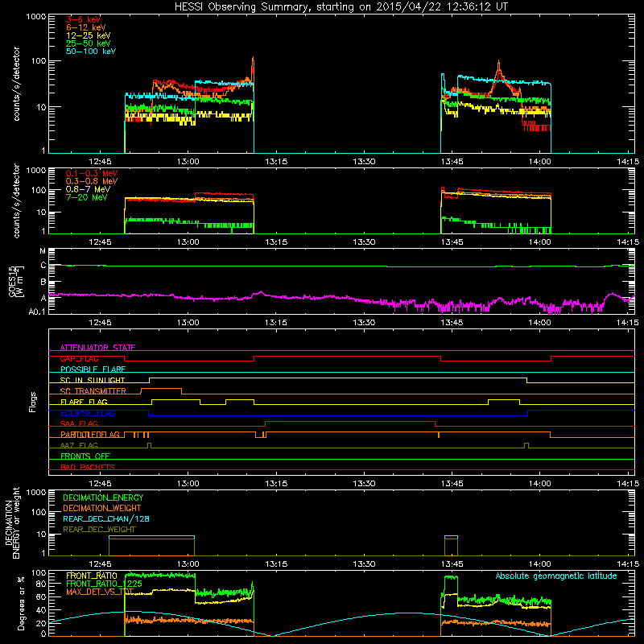Viewport: 644px width, 644px height.
Task: Click the FRONTS_OFF flag label
Action: [85, 456]
